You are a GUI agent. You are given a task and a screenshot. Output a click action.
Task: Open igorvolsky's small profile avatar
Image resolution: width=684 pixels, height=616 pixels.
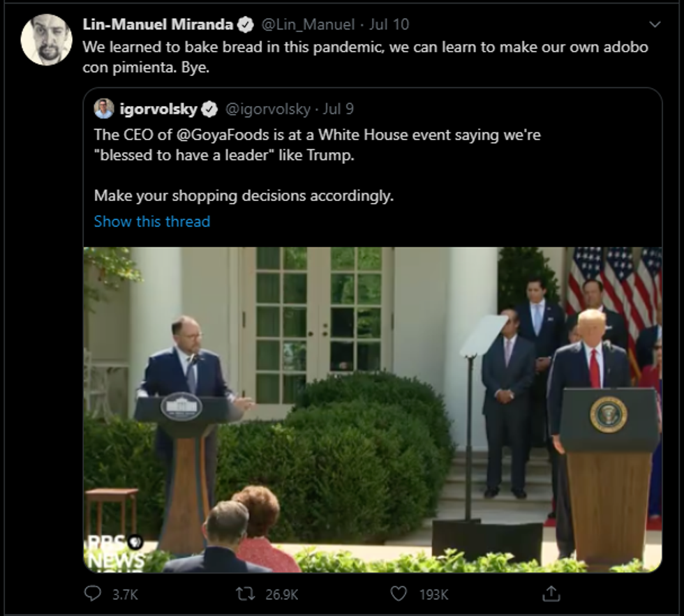coord(104,109)
